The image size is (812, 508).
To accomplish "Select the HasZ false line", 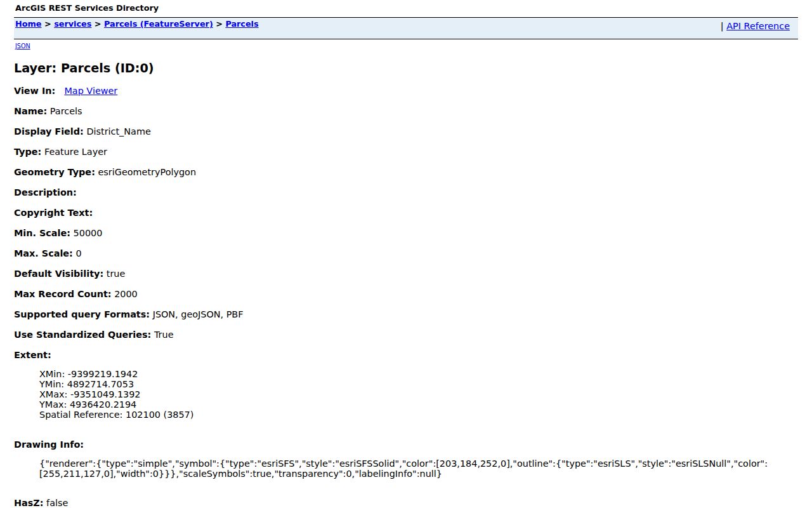I will point(41,503).
